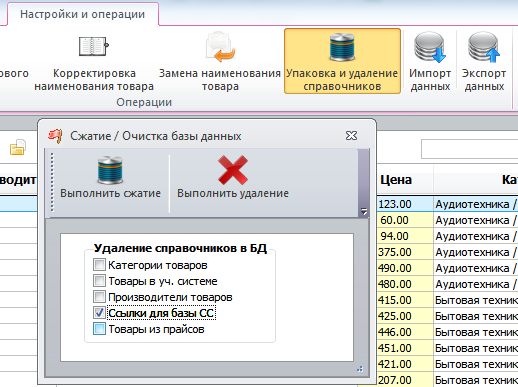The height and width of the screenshot is (387, 518).
Task: Open Экспорт данных
Action: coord(484,62)
